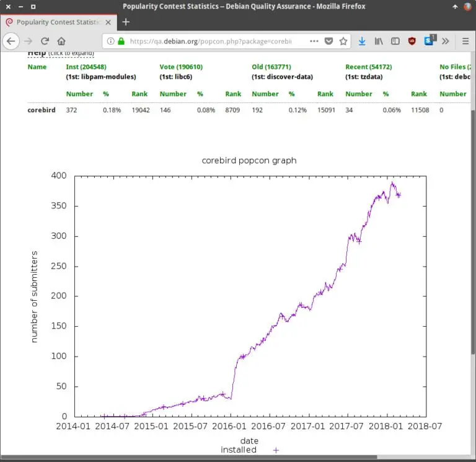The height and width of the screenshot is (462, 476).
Task: Open the Downloads panel
Action: (362, 41)
